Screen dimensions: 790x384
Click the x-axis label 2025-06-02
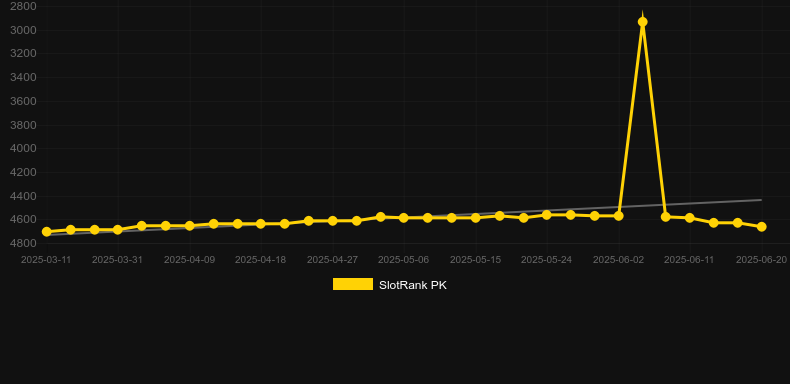(619, 260)
